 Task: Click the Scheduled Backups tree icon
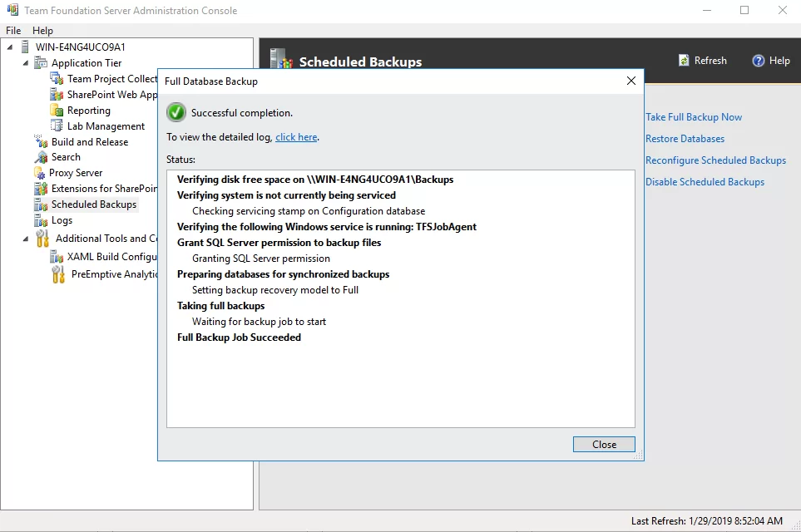click(x=41, y=204)
